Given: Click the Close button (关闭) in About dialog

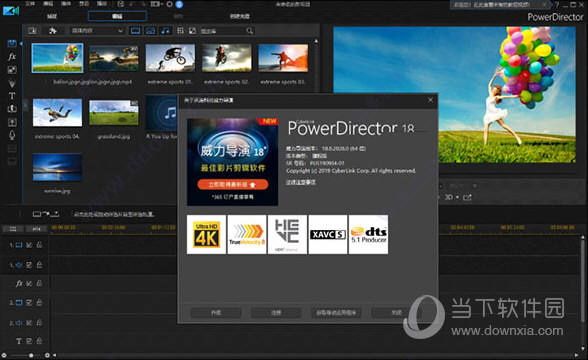Looking at the screenshot, I should coord(396,312).
